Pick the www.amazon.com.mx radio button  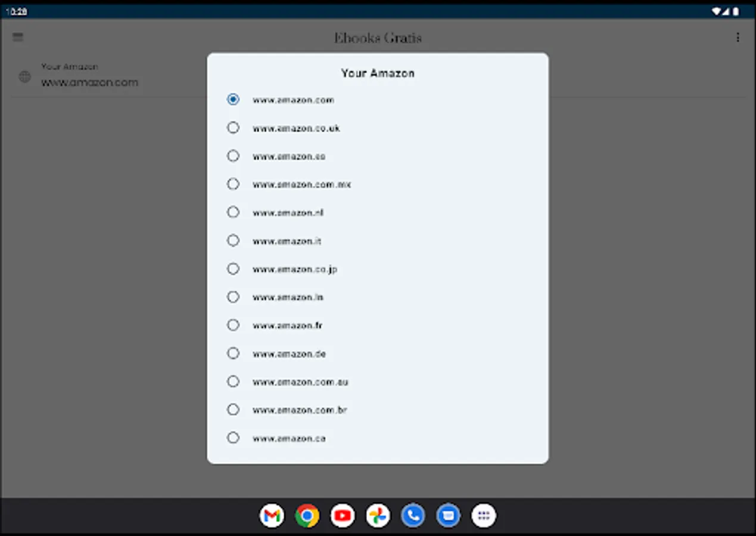pyautogui.click(x=233, y=184)
